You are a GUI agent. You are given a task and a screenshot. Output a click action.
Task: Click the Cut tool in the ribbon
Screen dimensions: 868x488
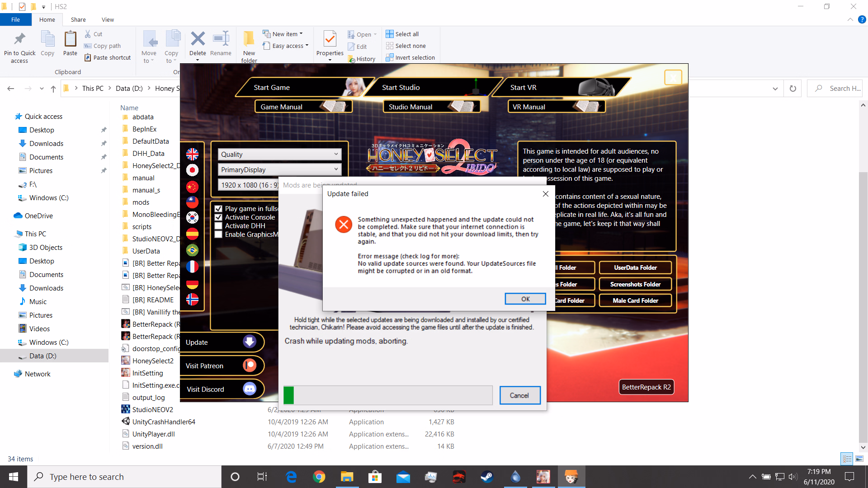(x=94, y=34)
